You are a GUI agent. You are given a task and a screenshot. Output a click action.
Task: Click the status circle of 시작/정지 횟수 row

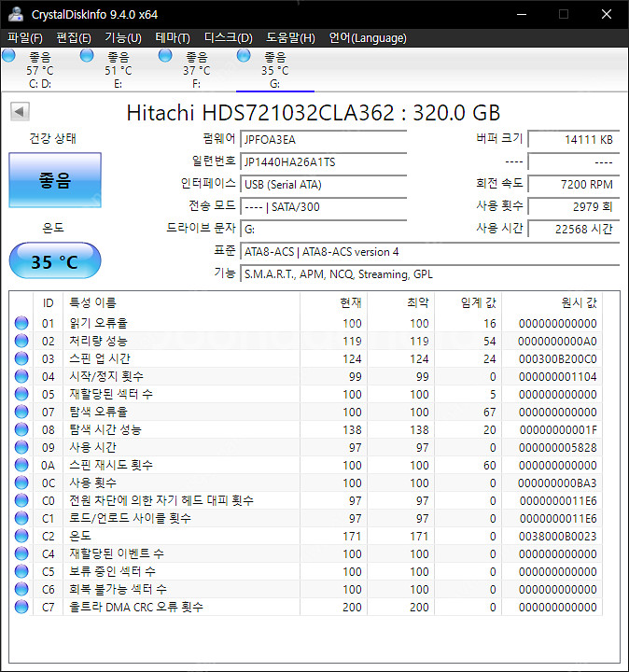(21, 376)
